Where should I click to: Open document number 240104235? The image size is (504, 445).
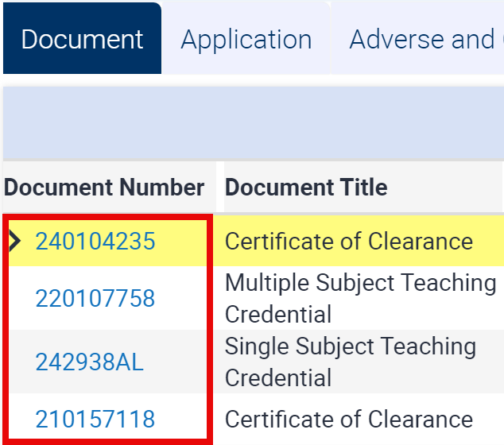tap(95, 241)
